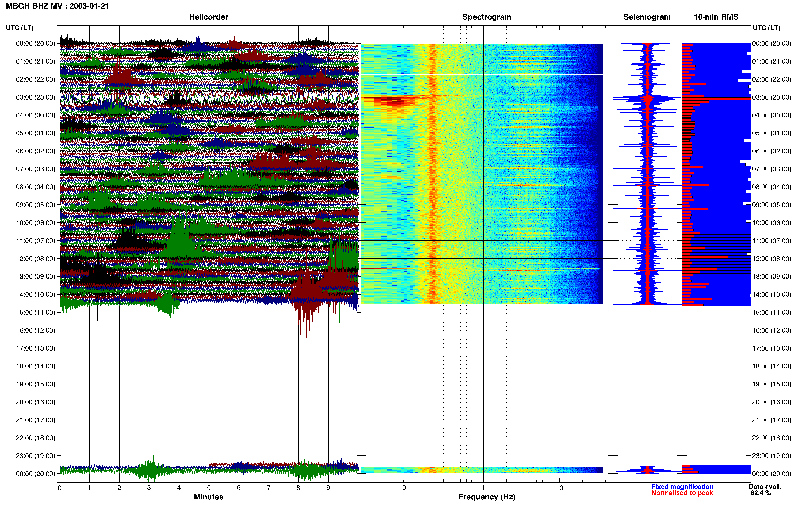Click the plot title 'MBGH BHZ MV : 2003-01-21'
The height and width of the screenshot is (508, 812).
(57, 6)
